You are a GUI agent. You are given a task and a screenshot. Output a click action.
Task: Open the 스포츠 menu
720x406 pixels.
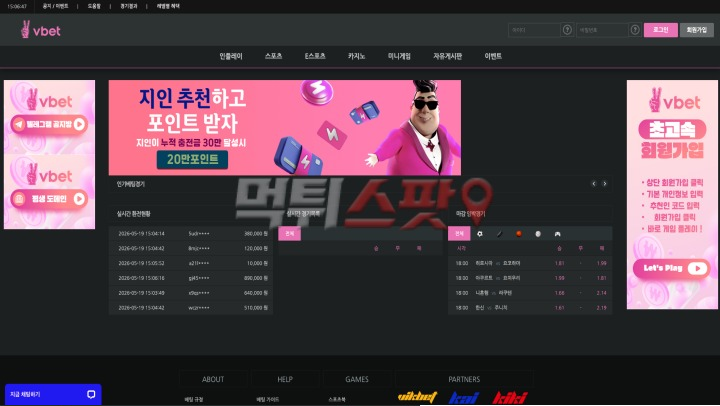click(x=273, y=56)
